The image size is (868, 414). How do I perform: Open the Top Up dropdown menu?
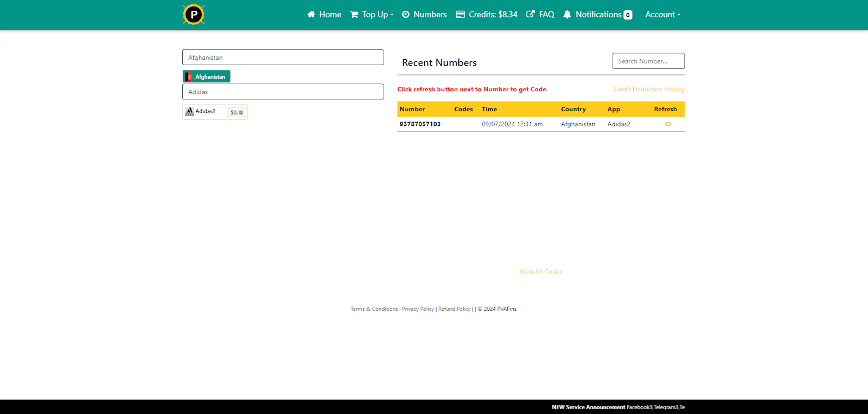click(372, 15)
